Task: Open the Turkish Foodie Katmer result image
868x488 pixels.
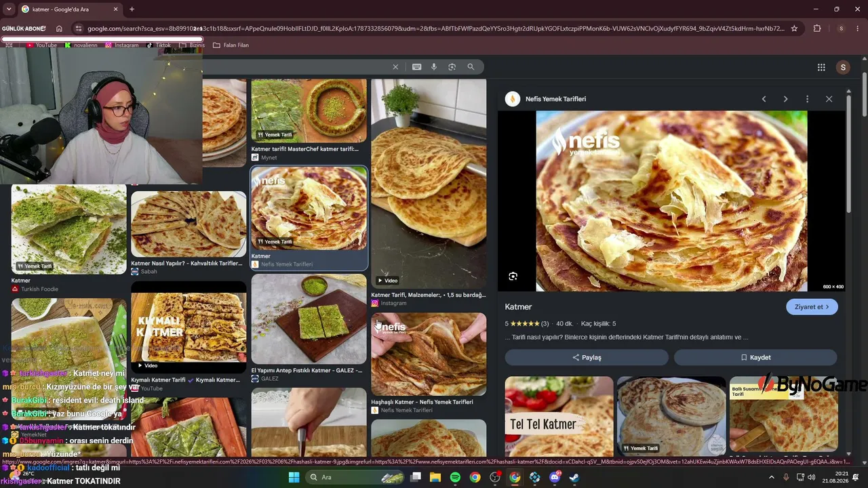Action: point(69,228)
